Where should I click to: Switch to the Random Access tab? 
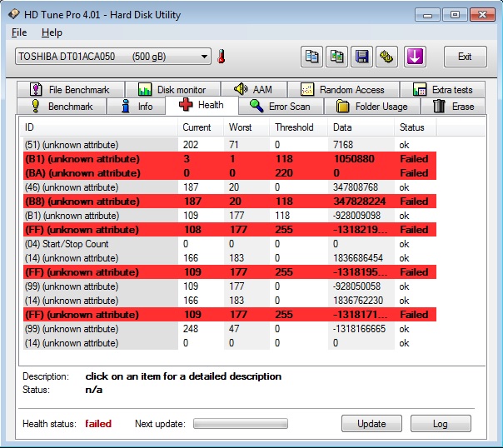pos(343,89)
